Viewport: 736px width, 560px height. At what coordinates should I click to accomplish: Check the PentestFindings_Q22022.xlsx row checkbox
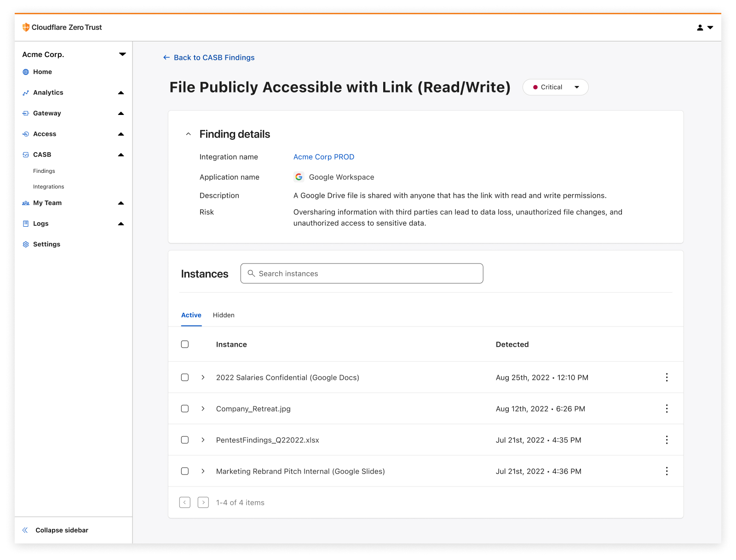(185, 440)
